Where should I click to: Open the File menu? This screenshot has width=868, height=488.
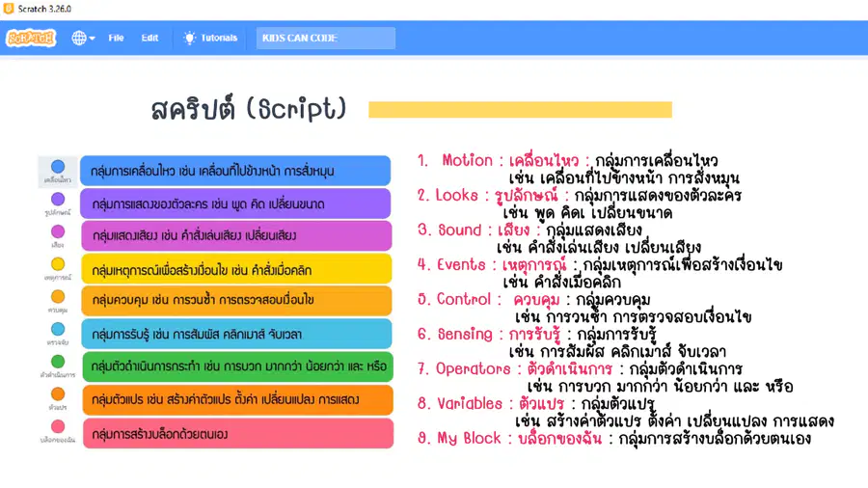(117, 38)
